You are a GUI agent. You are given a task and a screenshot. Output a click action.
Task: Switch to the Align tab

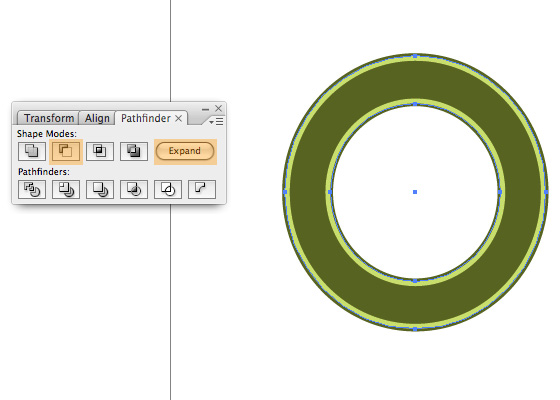point(97,118)
